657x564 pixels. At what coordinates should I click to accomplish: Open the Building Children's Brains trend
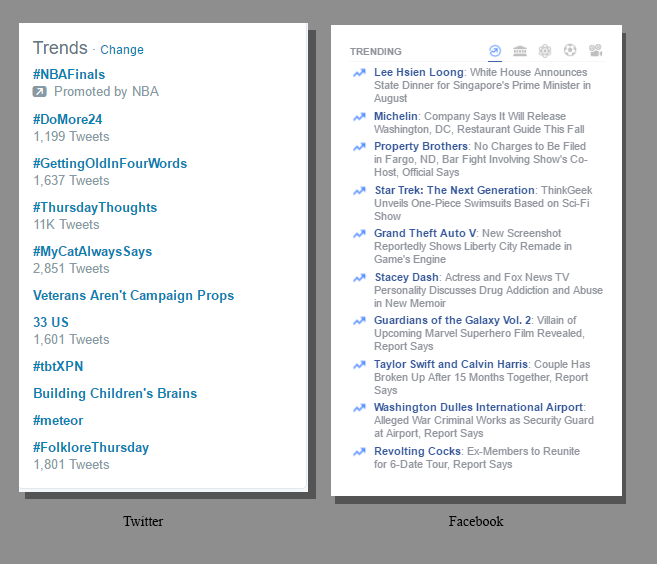click(x=115, y=393)
